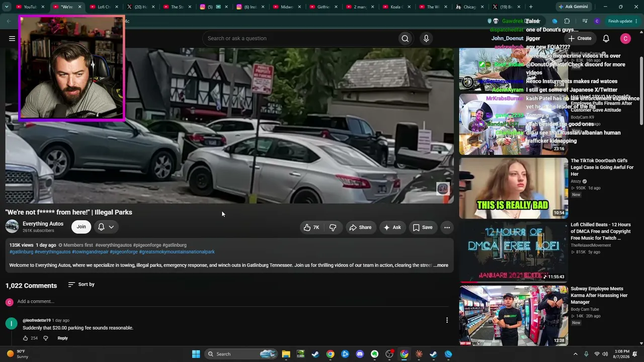Open the network tray icon
The image size is (644, 362).
(597, 354)
